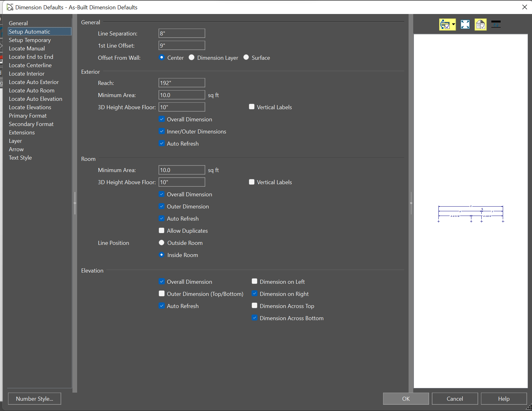Toggle the house with checkmark preview icon

click(480, 25)
